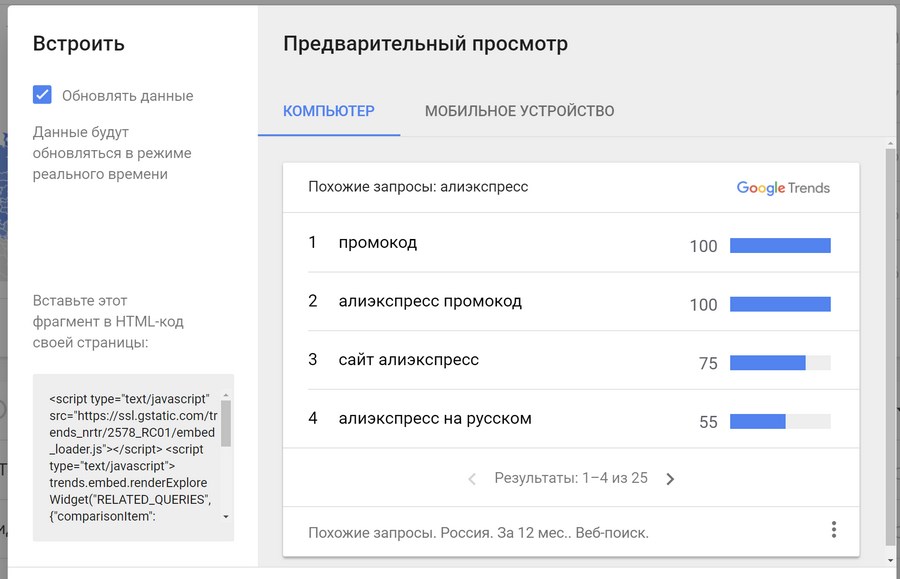The image size is (900, 579).
Task: Click the value 55 number
Action: [x=708, y=422]
